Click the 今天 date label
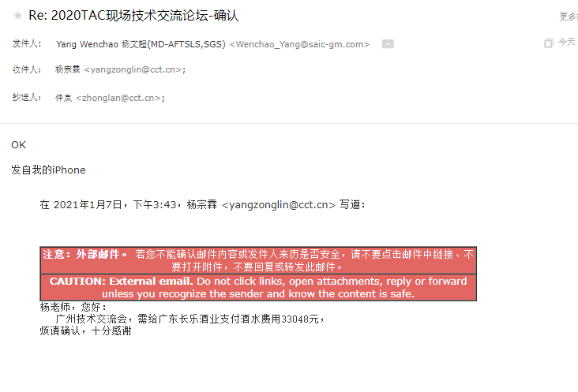The image size is (578, 392). (x=567, y=42)
